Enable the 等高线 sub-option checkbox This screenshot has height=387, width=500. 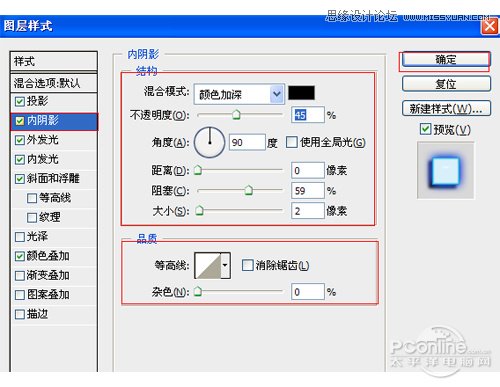tap(32, 198)
